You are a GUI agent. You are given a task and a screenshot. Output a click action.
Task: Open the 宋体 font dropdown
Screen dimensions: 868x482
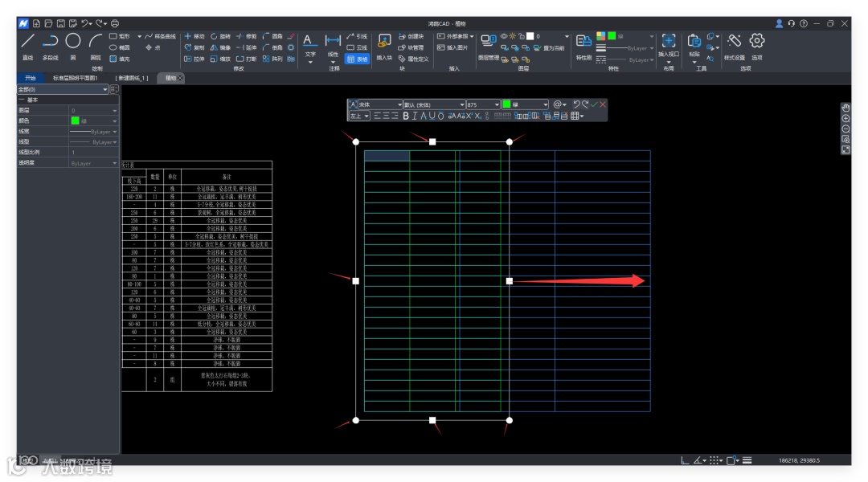point(399,104)
